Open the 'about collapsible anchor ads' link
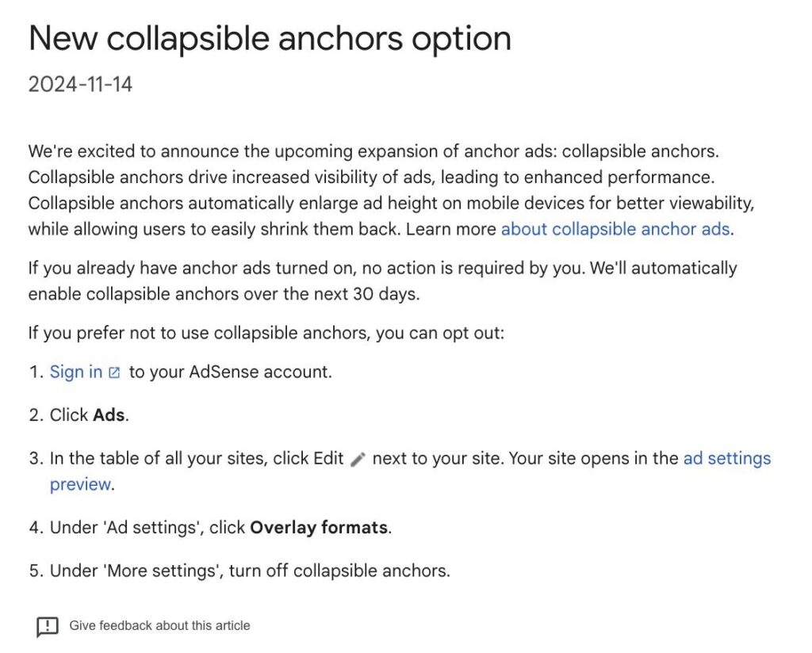The width and height of the screenshot is (812, 653). [615, 229]
